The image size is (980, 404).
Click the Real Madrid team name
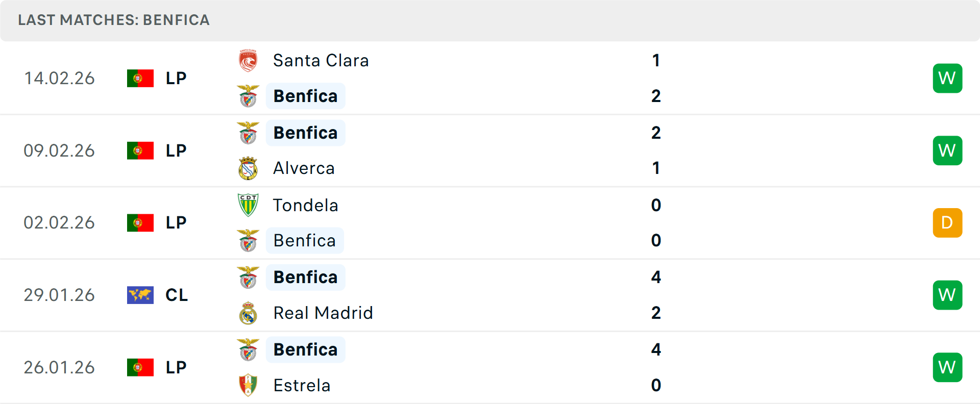click(x=323, y=313)
